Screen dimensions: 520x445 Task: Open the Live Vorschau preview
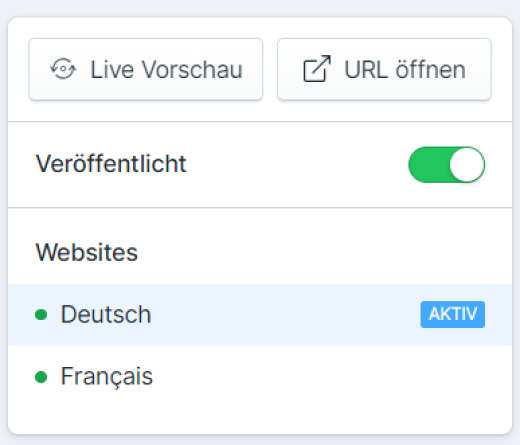click(x=146, y=69)
